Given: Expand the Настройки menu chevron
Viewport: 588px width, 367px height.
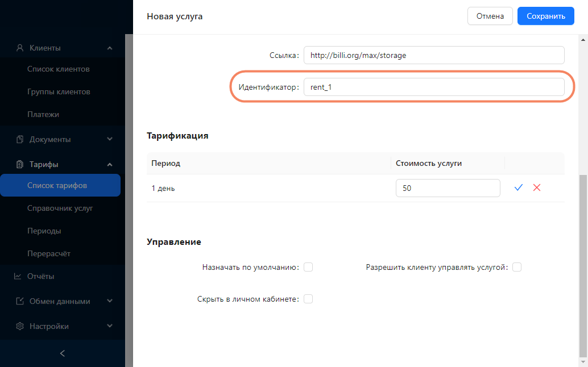Looking at the screenshot, I should point(110,327).
